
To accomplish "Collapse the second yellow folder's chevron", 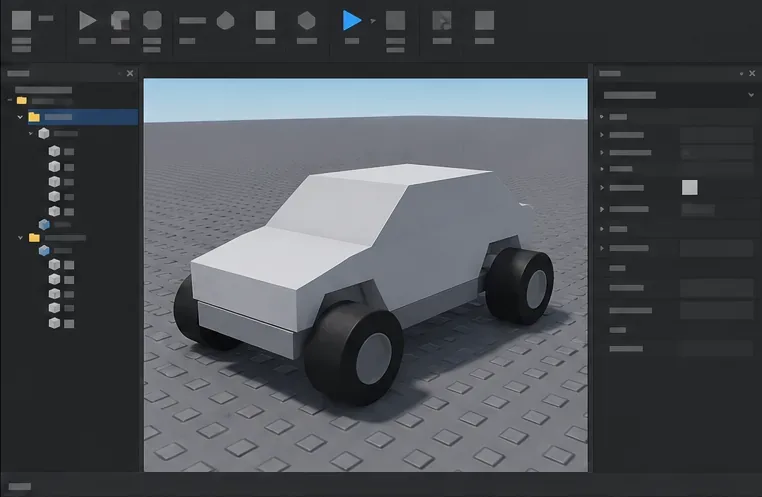I will pos(20,238).
